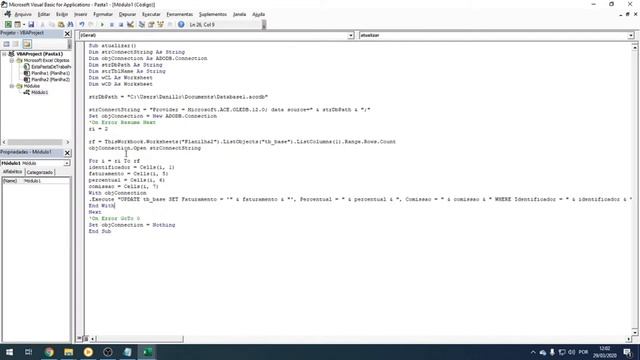Open File Explorer from the taskbar
The width and height of the screenshot is (640, 360).
pos(69,352)
